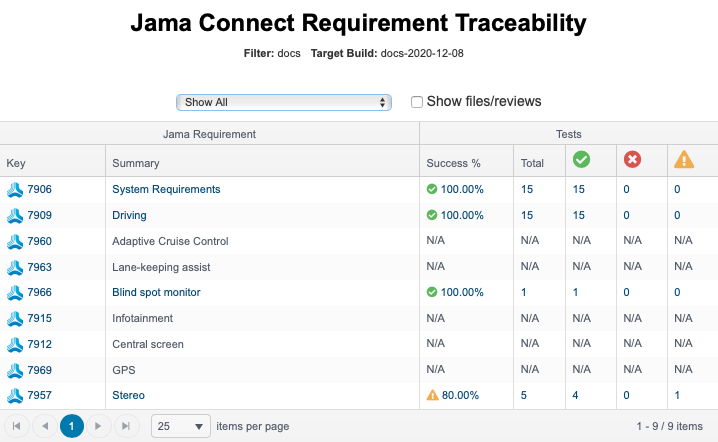Open the Blind spot monitor summary link
This screenshot has width=718, height=442.
pyautogui.click(x=156, y=292)
